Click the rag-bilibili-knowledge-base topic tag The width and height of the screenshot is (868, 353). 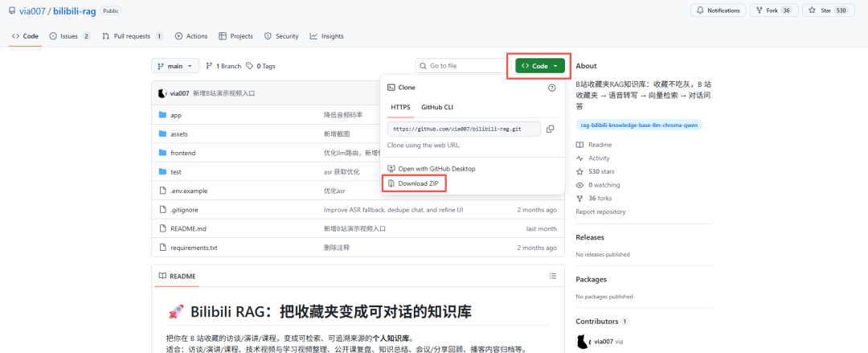[639, 125]
